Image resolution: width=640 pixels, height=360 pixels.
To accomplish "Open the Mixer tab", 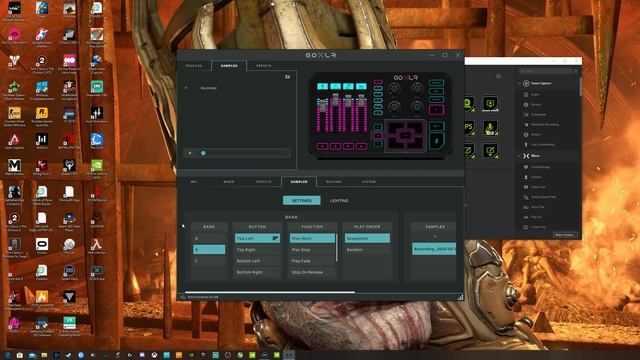I will click(229, 182).
